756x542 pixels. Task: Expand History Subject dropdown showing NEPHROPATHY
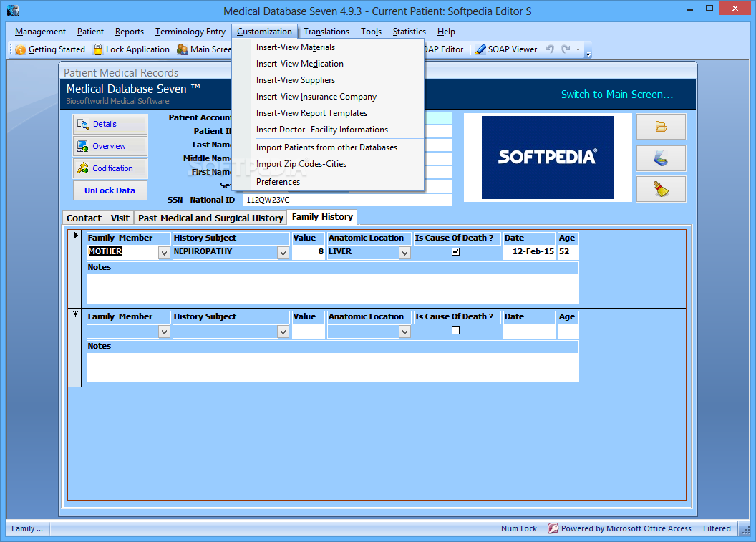click(283, 253)
